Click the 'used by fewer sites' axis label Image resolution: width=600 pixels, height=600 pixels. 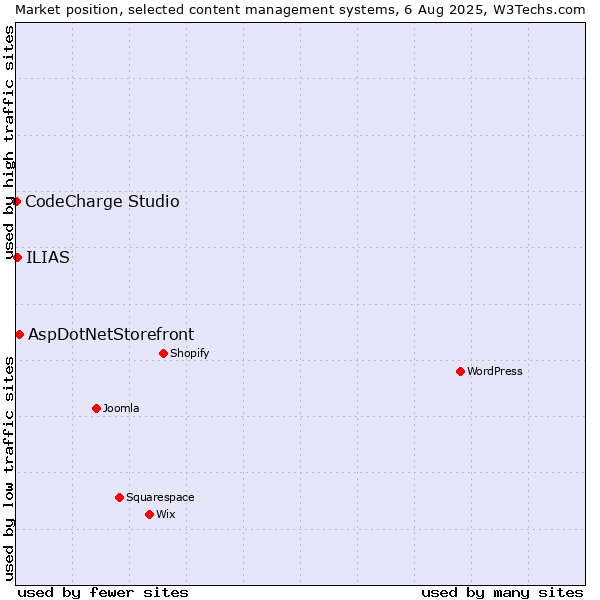103,593
